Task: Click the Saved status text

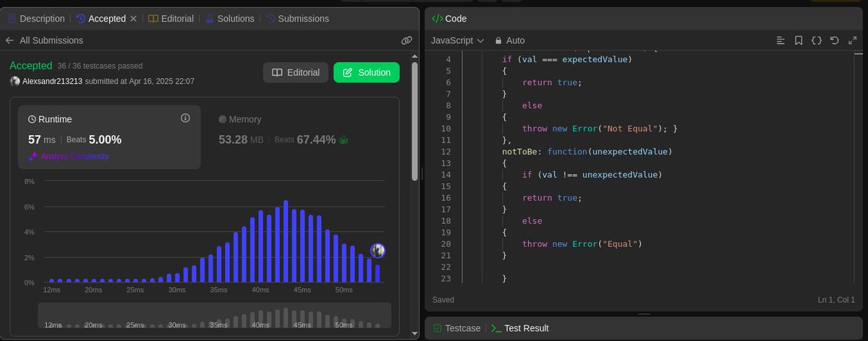Action: (443, 299)
